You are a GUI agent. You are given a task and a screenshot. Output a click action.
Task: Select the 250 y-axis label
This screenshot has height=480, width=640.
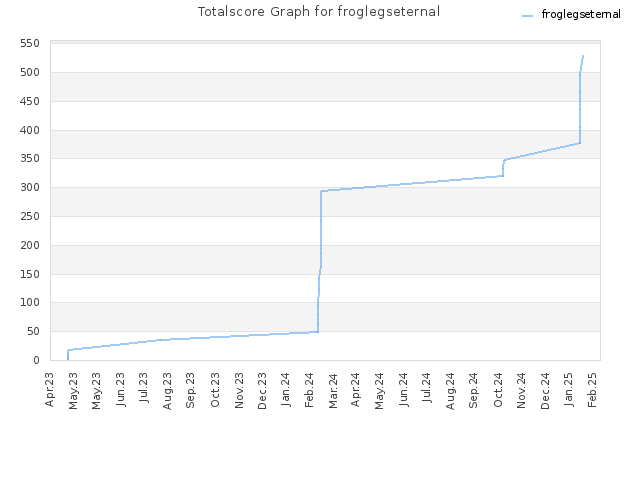(30, 216)
